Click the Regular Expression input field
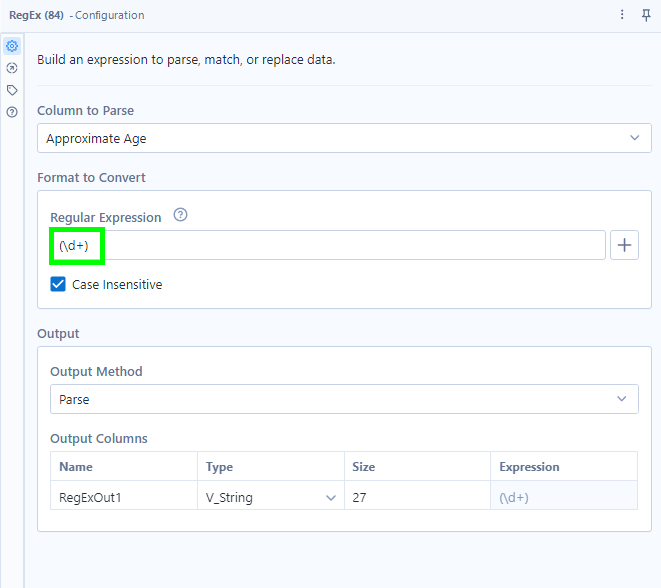The height and width of the screenshot is (588, 661). [328, 245]
